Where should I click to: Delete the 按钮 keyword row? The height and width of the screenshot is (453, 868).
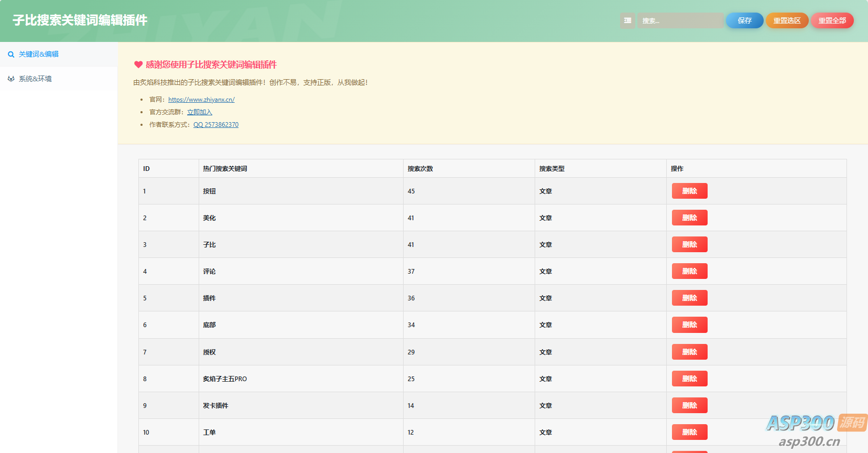coord(689,191)
